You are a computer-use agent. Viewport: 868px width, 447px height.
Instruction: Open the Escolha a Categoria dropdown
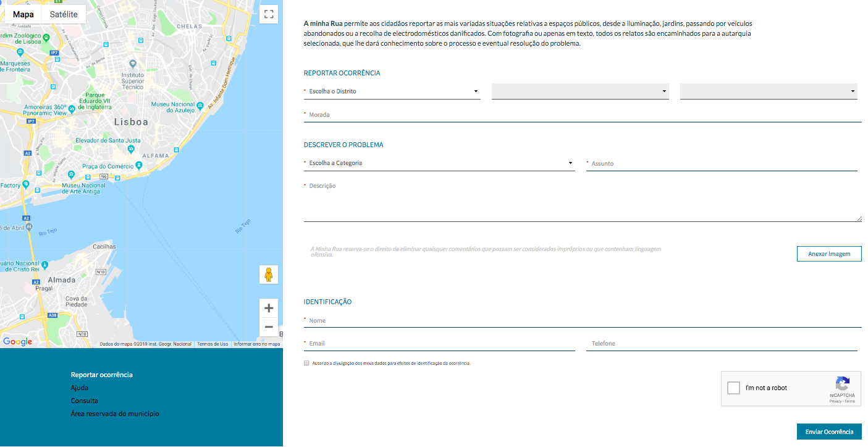(x=439, y=163)
